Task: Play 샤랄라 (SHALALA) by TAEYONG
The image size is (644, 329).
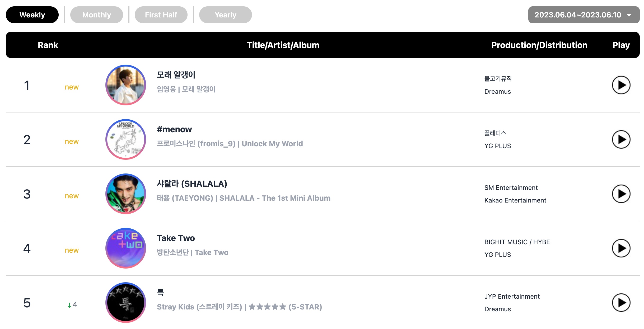Action: (621, 194)
